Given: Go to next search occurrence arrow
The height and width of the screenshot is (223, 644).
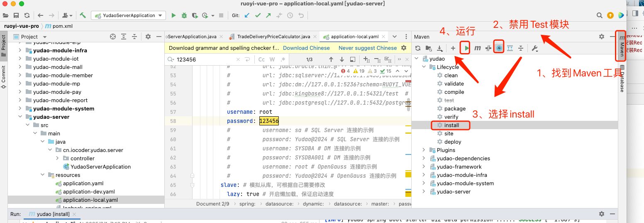Looking at the screenshot, I should (x=342, y=59).
